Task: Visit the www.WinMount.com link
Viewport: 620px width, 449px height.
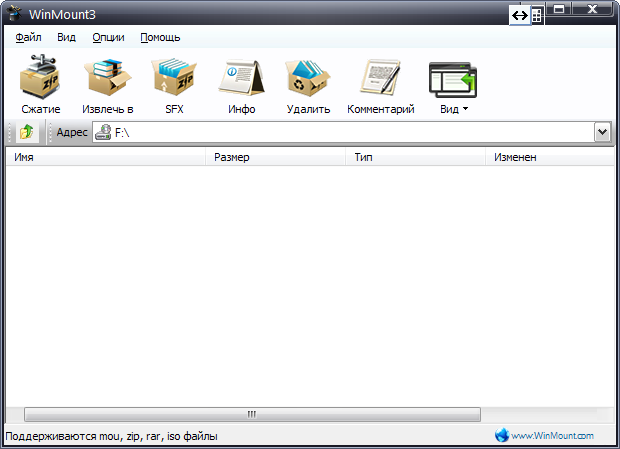Action: [552, 436]
